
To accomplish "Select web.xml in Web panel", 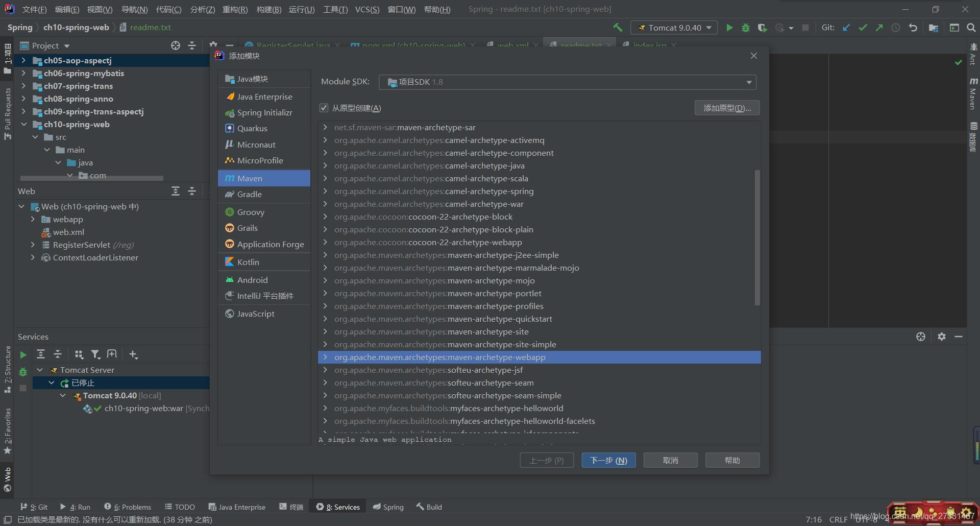I will (x=68, y=232).
